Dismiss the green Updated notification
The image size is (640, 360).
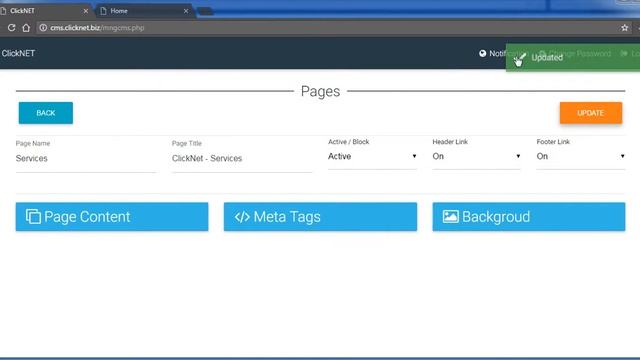[573, 58]
